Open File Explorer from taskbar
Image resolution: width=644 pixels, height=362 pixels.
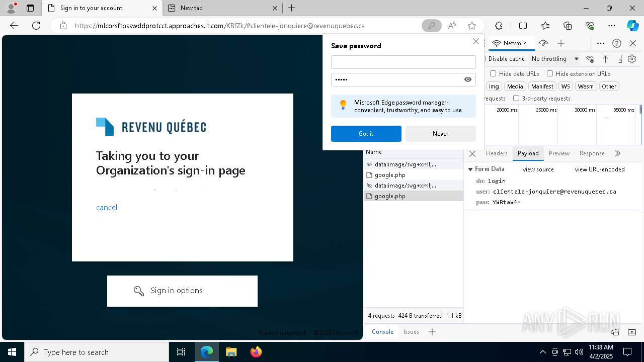231,352
